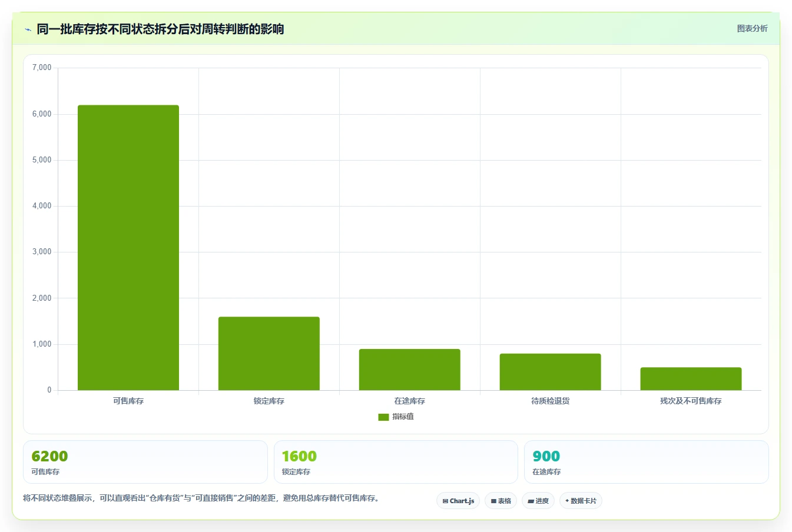Click the x-axis label 在途库存
This screenshot has width=792, height=532.
(x=410, y=401)
